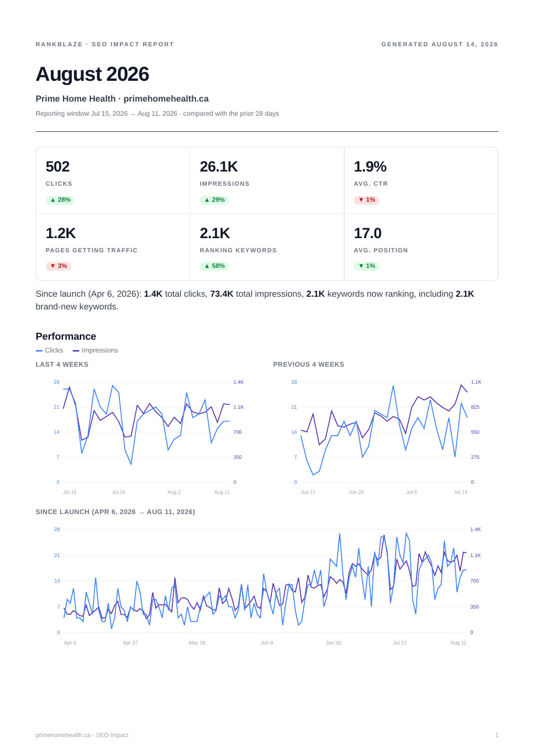The height and width of the screenshot is (756, 534).
Task: Click the RANKING KEYWORDS label
Action: [x=238, y=250]
